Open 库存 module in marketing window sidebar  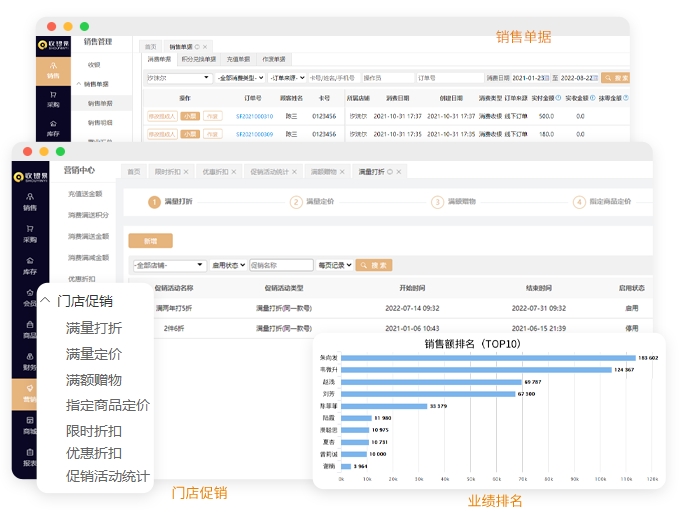[30, 266]
